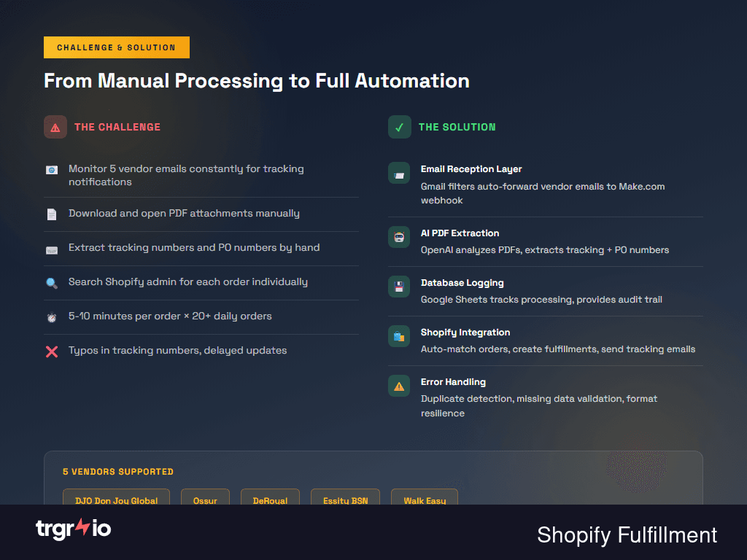Viewport: 747px width, 560px height.
Task: Select the DJO Don Joy Global vendor chip
Action: tap(115, 500)
